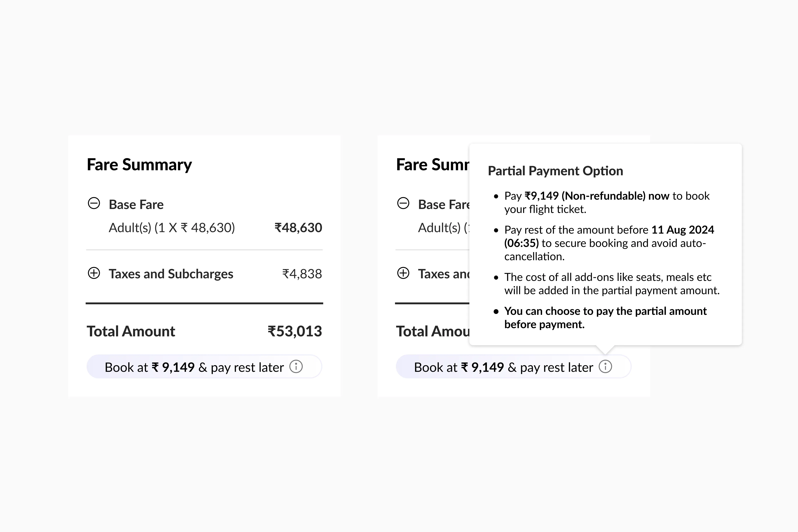Collapse Base Fare in the card behind the tooltip
The image size is (798, 532).
tap(403, 204)
